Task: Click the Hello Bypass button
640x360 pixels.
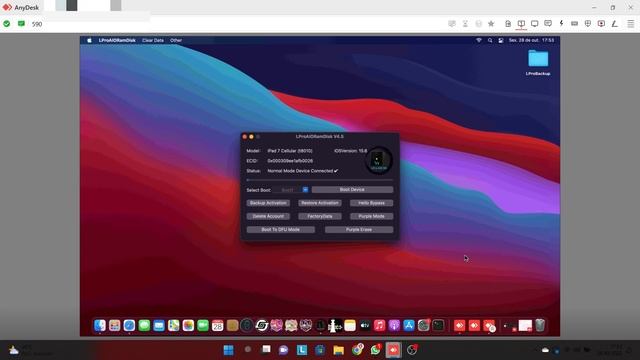Action: 371,203
